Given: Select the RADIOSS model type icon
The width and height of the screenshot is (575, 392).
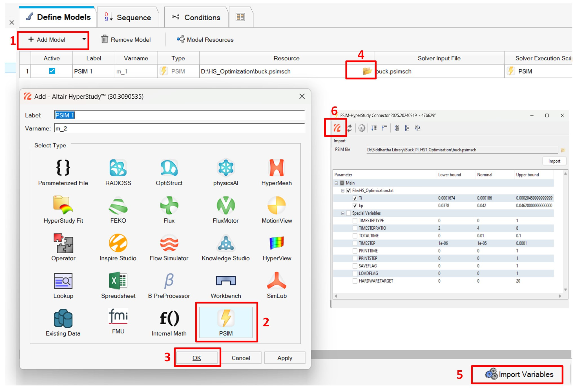Looking at the screenshot, I should pyautogui.click(x=118, y=172).
